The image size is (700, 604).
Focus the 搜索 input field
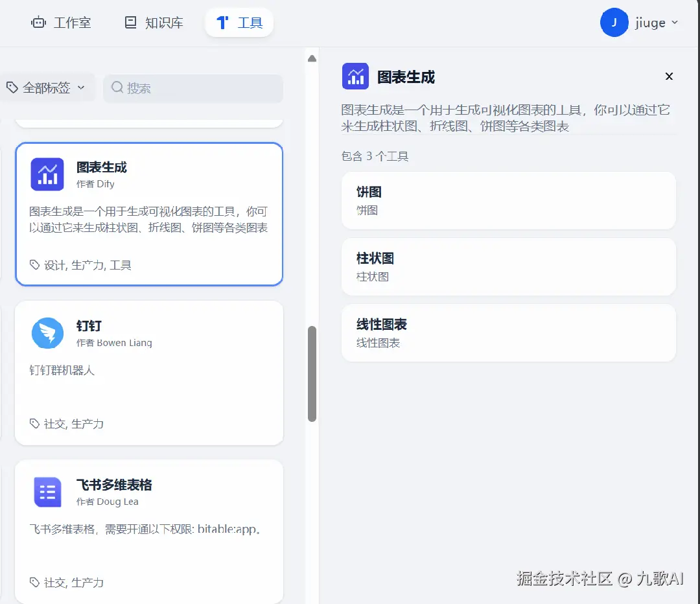click(193, 88)
